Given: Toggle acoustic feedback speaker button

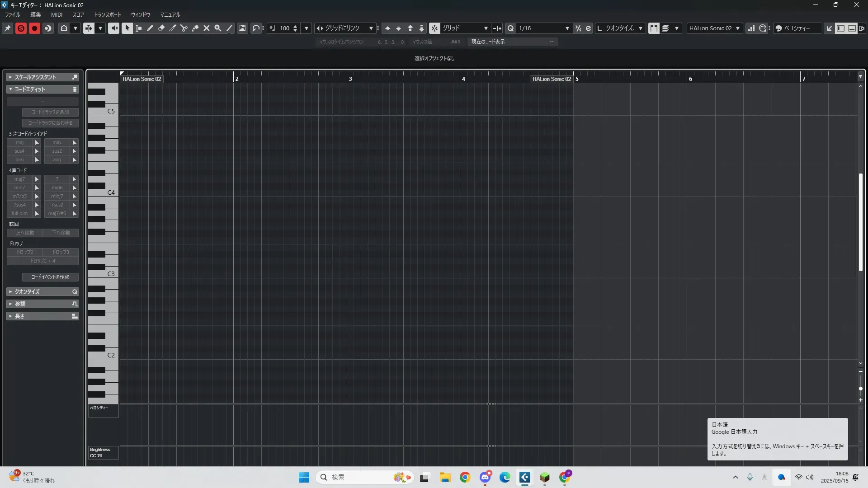Looking at the screenshot, I should [x=113, y=28].
